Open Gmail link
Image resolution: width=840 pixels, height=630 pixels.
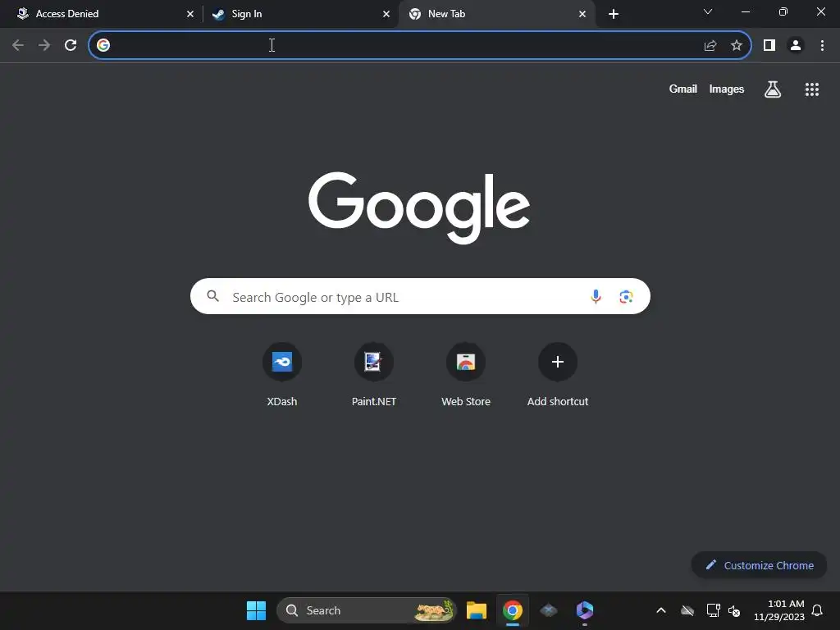pyautogui.click(x=683, y=89)
